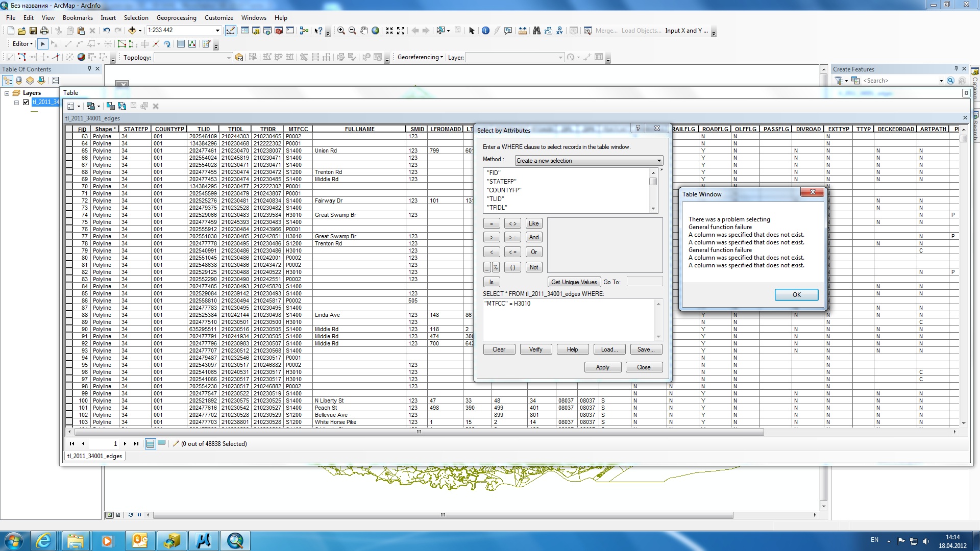Click the Zoom In magnifier tool

341,31
